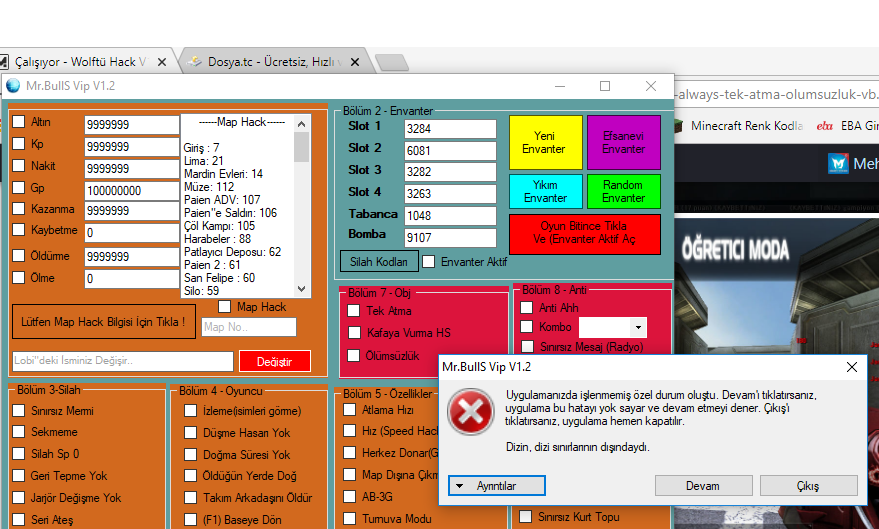Select purple Efsanevi Envanter button

click(x=624, y=142)
